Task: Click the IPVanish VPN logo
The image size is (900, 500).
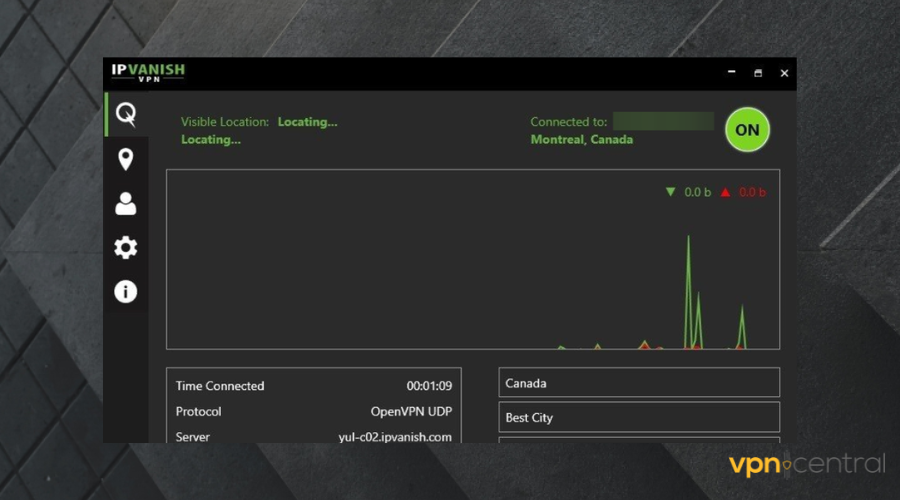Action: click(148, 73)
